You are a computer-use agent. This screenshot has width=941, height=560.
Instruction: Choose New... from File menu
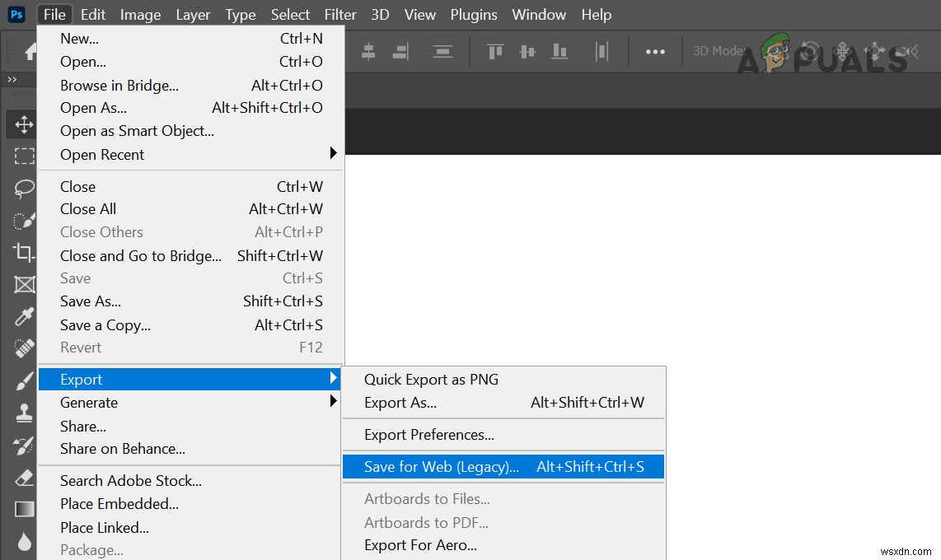click(191, 39)
